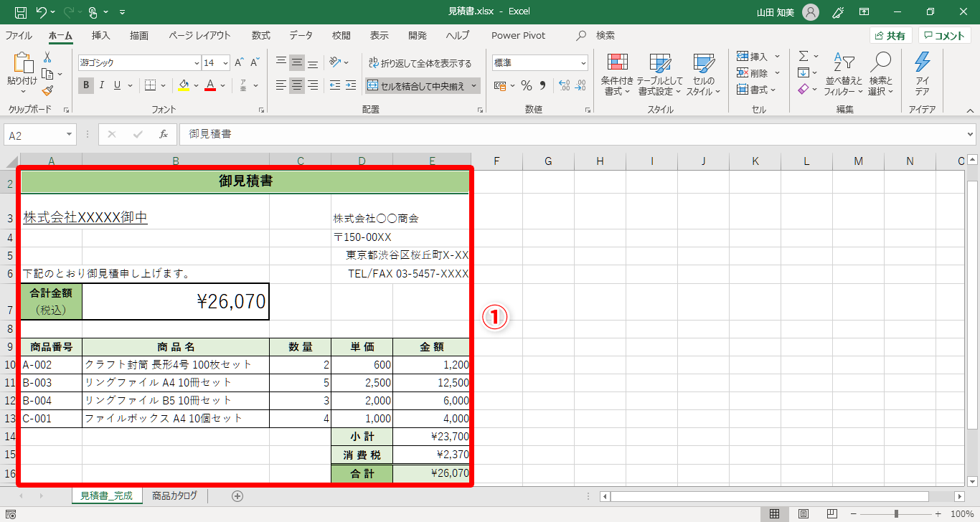
Task: Decrease font size with the smaller A icon
Action: pos(255,62)
